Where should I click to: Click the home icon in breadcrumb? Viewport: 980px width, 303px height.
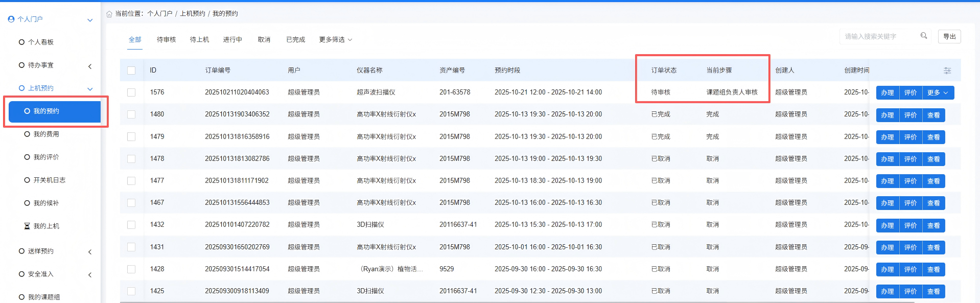click(109, 14)
